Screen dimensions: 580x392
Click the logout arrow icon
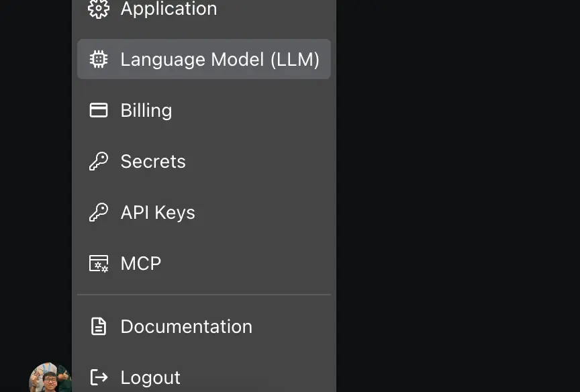98,377
